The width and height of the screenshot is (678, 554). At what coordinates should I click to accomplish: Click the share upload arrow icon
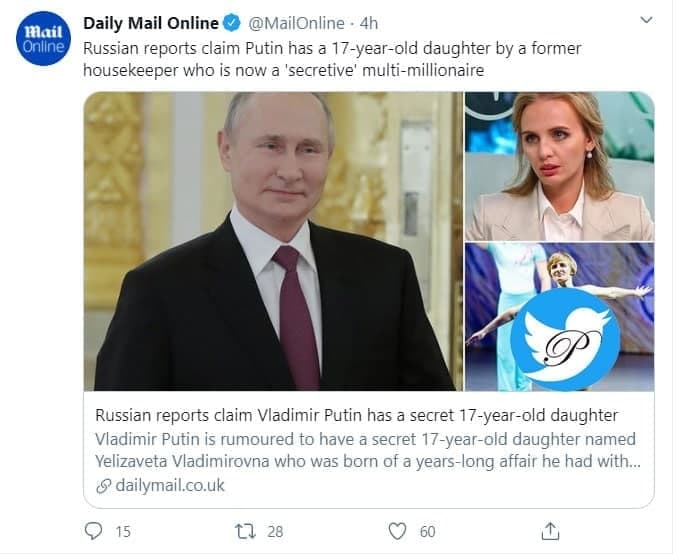coord(549,531)
